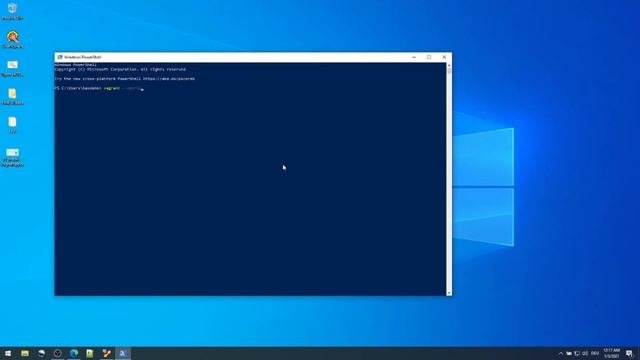Open the notification Action Center
Viewport: 640px width, 360px height.
pyautogui.click(x=629, y=353)
